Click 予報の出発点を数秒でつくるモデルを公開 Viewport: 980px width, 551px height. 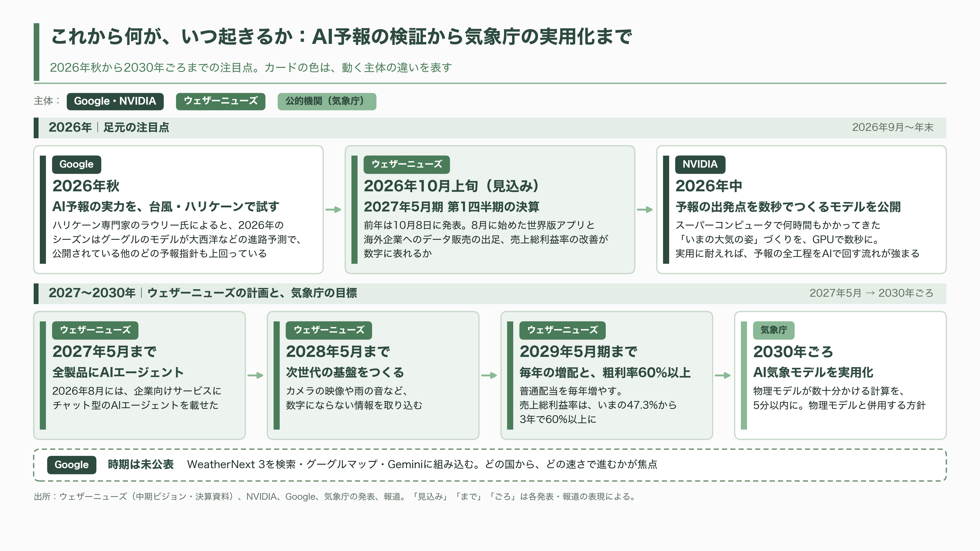point(788,207)
